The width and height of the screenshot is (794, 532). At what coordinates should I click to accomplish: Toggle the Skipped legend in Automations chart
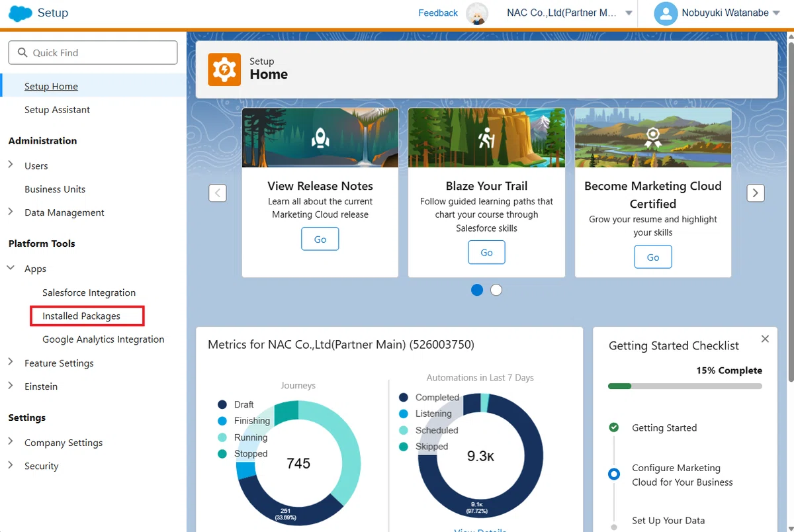click(x=423, y=447)
